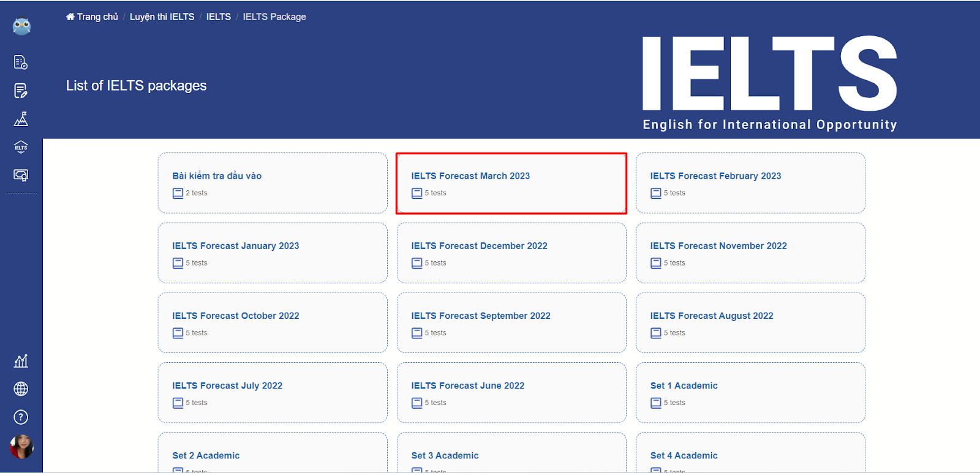Open IELTS Forecast November 2022 package
The image size is (980, 473).
point(750,253)
